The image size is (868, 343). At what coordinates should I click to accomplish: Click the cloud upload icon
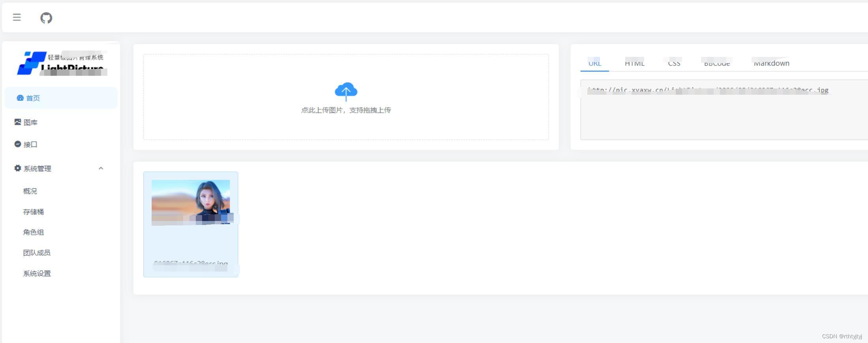point(346,91)
